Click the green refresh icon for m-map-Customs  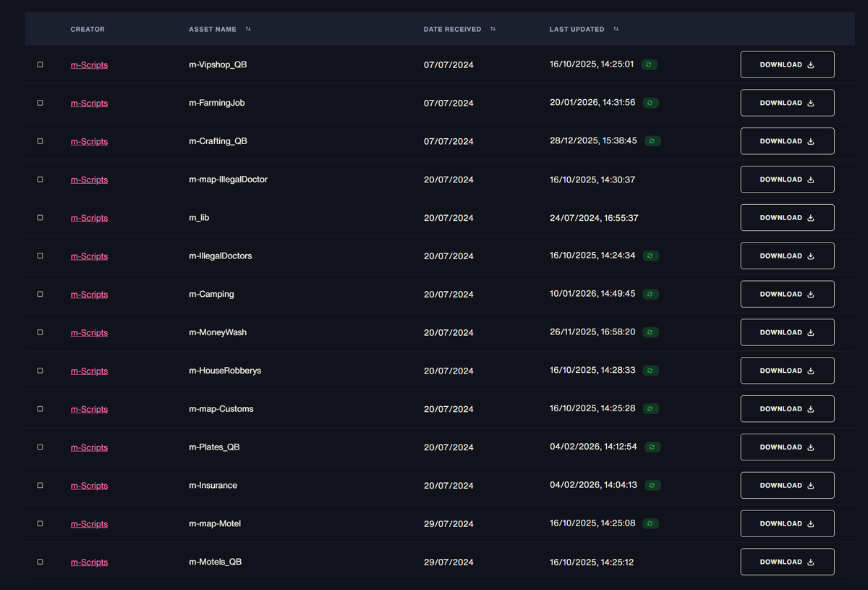[651, 409]
